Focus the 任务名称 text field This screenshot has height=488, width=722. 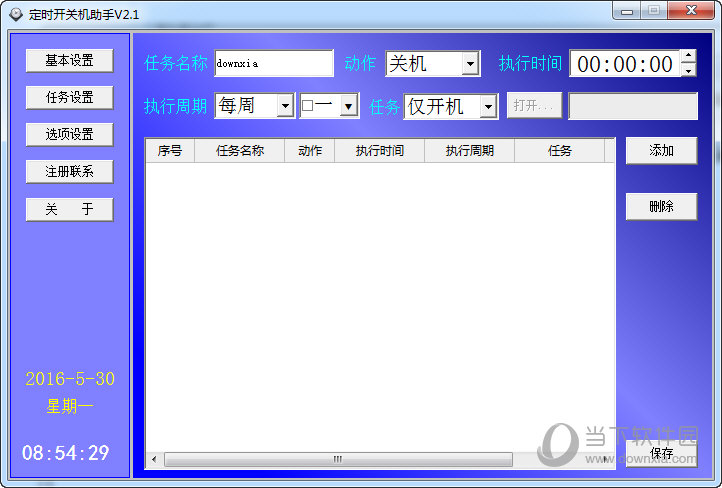tap(274, 63)
